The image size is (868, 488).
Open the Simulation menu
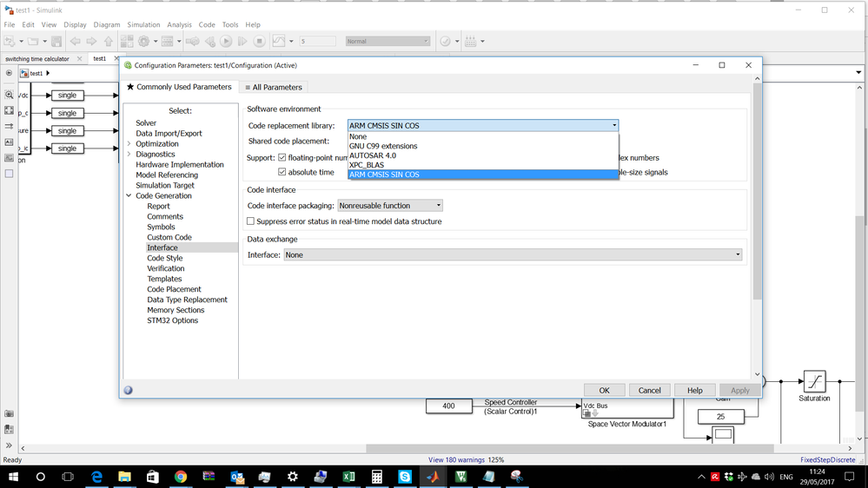(143, 24)
